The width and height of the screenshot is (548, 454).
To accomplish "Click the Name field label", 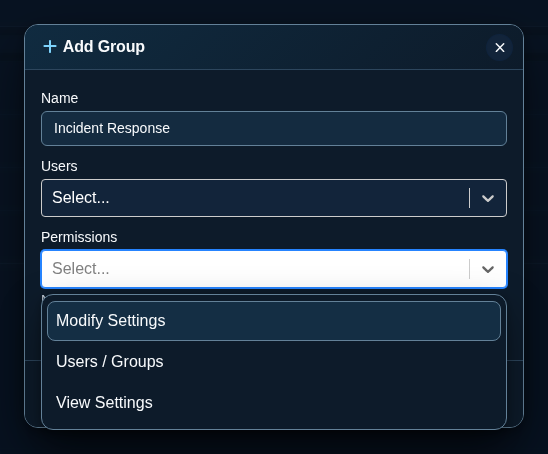I will (x=59, y=98).
